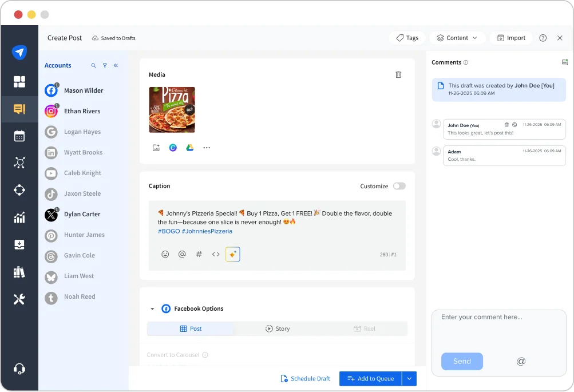Click the #BOGO hashtag in caption

coord(169,231)
